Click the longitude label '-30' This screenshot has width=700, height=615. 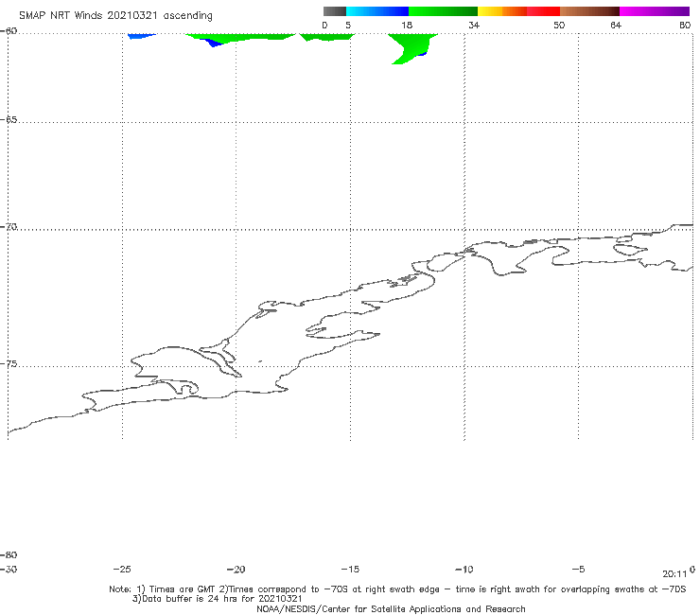tap(9, 570)
